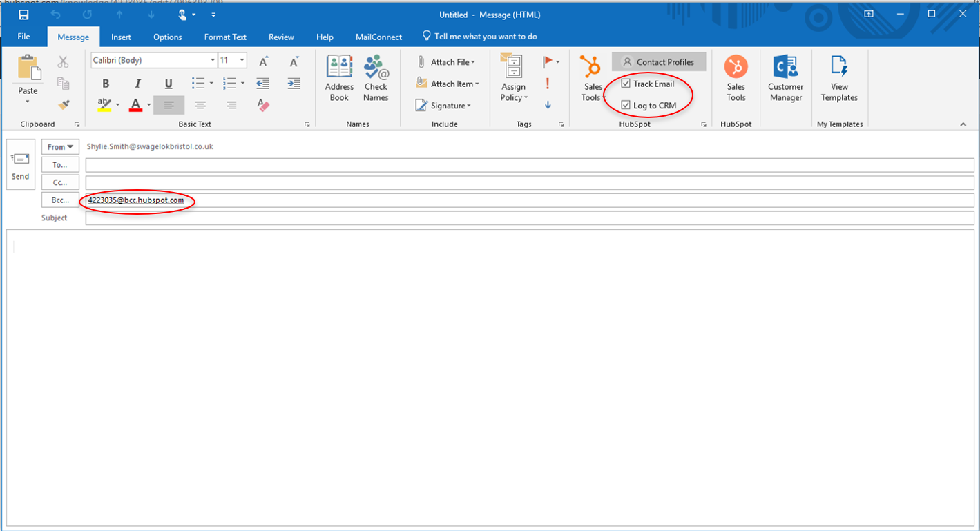Open View Templates

click(x=839, y=78)
